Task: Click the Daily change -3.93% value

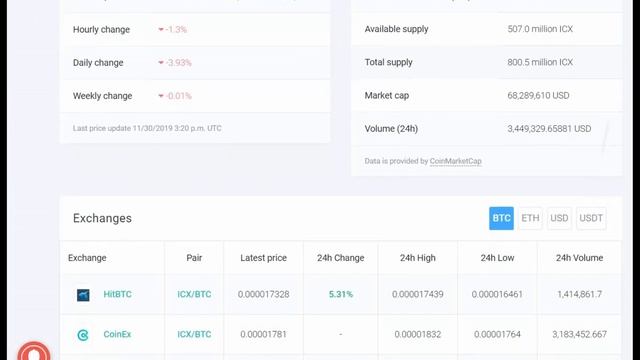Action: coord(175,63)
